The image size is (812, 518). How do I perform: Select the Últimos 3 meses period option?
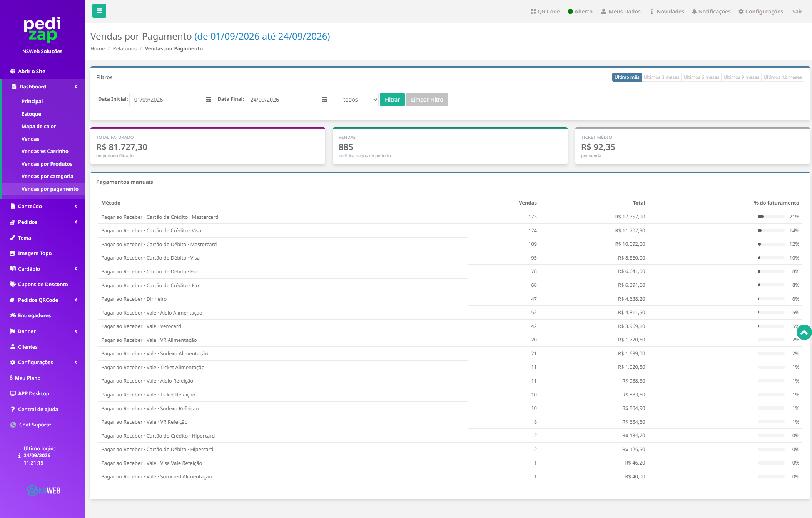tap(662, 77)
